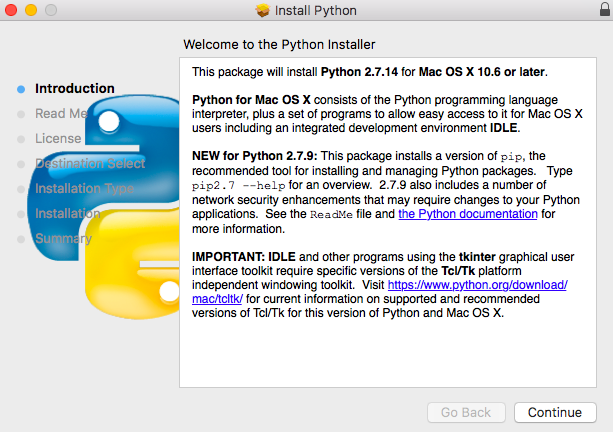Go to the License step

click(x=58, y=138)
